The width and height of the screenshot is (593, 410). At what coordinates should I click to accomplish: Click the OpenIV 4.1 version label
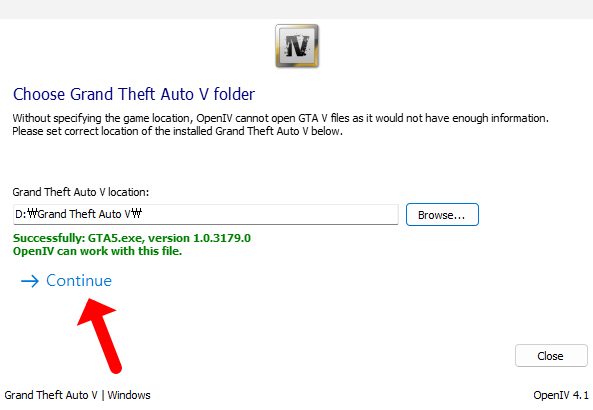561,395
